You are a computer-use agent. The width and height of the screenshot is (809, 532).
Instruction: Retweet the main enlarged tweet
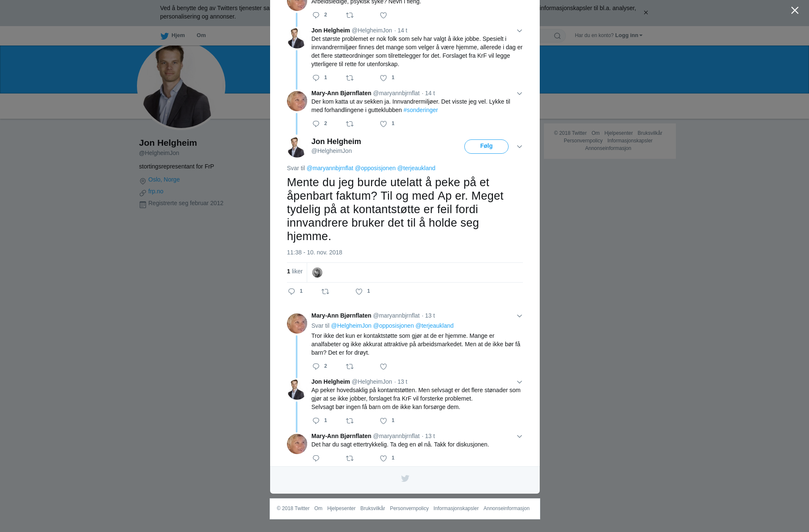tap(325, 291)
